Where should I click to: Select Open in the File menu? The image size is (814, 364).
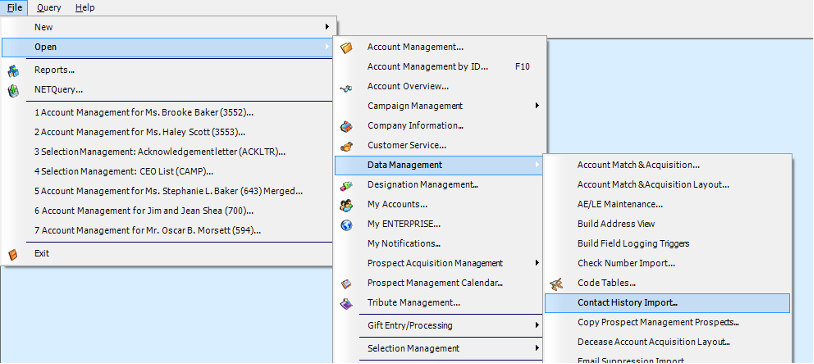pos(167,47)
